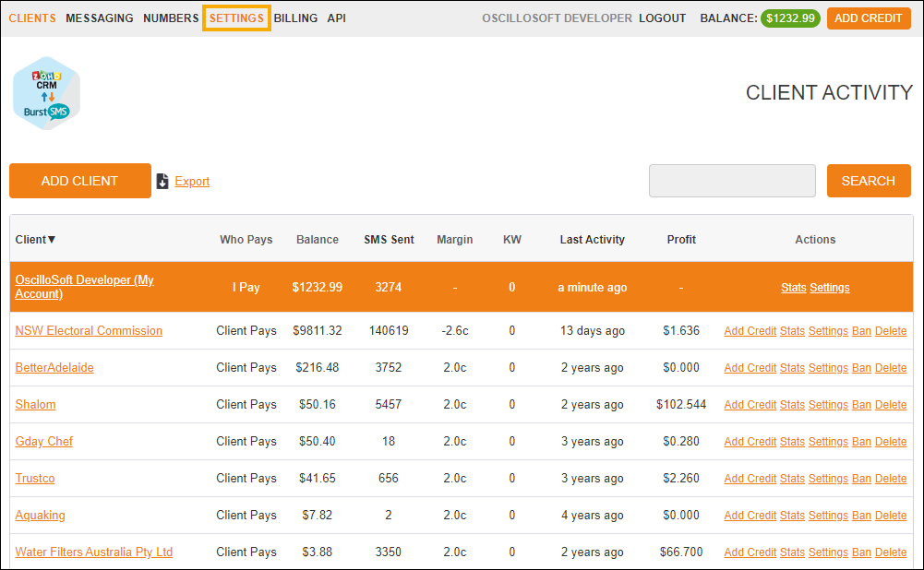
Task: Open BetterAdelaide client
Action: point(54,367)
